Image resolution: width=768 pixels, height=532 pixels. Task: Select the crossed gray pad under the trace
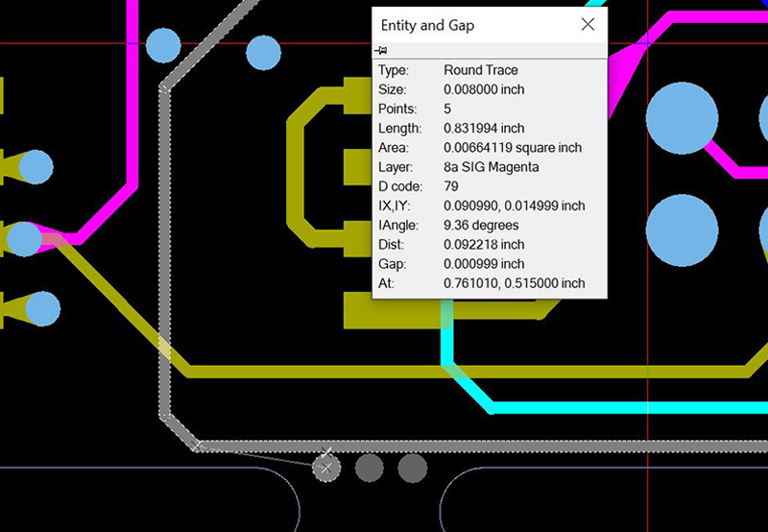coord(326,468)
